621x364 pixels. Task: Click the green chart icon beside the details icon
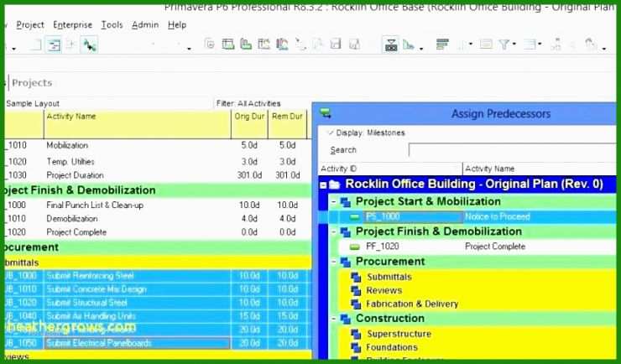(409, 44)
